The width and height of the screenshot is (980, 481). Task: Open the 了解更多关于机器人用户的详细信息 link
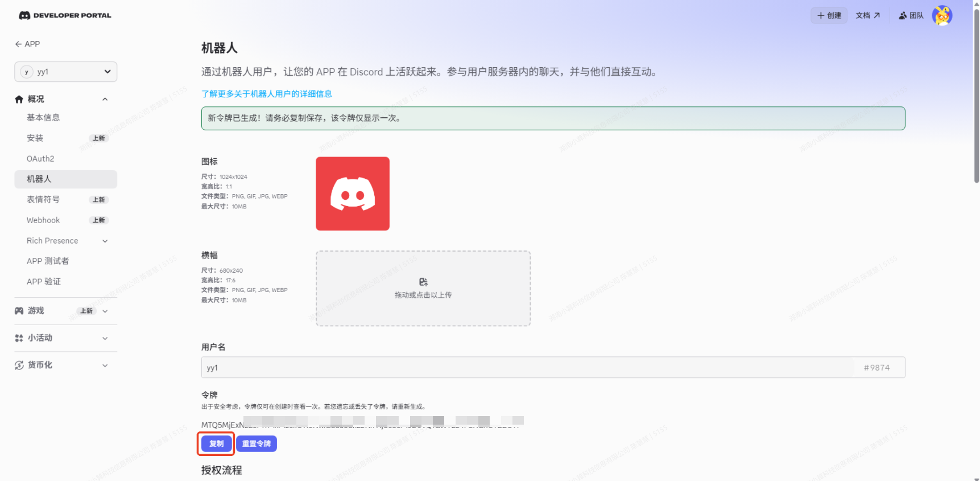pyautogui.click(x=267, y=94)
